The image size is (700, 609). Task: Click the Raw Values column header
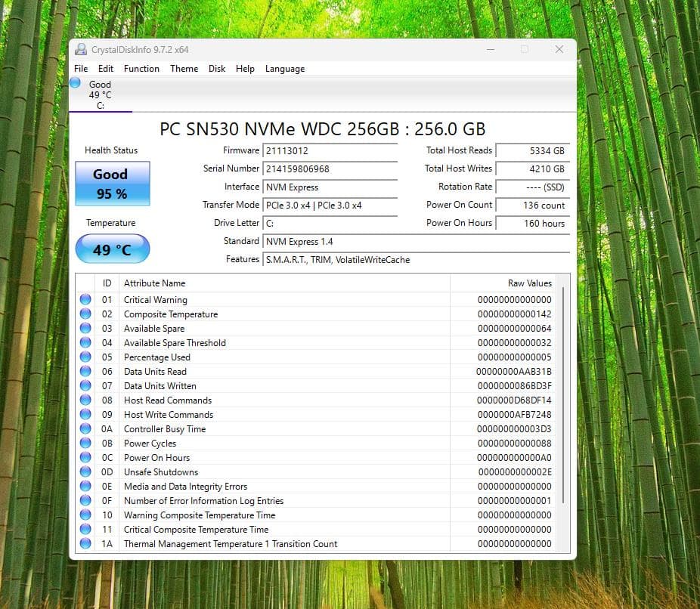[529, 283]
